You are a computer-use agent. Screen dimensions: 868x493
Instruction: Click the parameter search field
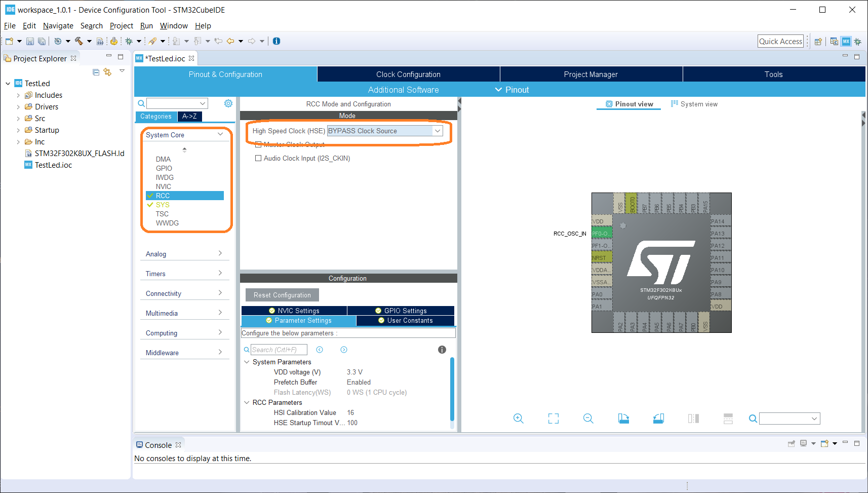(279, 350)
